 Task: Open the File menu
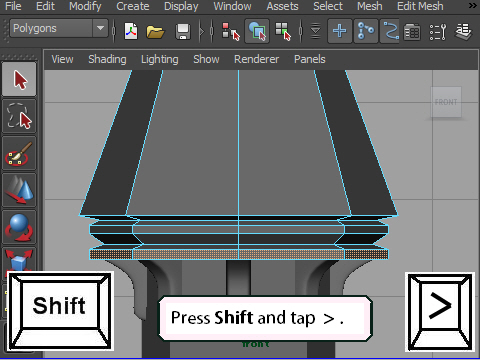(13, 6)
